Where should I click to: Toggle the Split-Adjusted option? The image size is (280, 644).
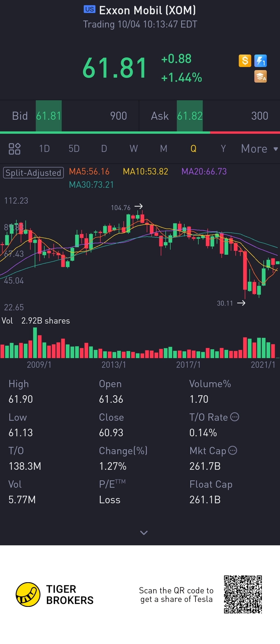[33, 173]
